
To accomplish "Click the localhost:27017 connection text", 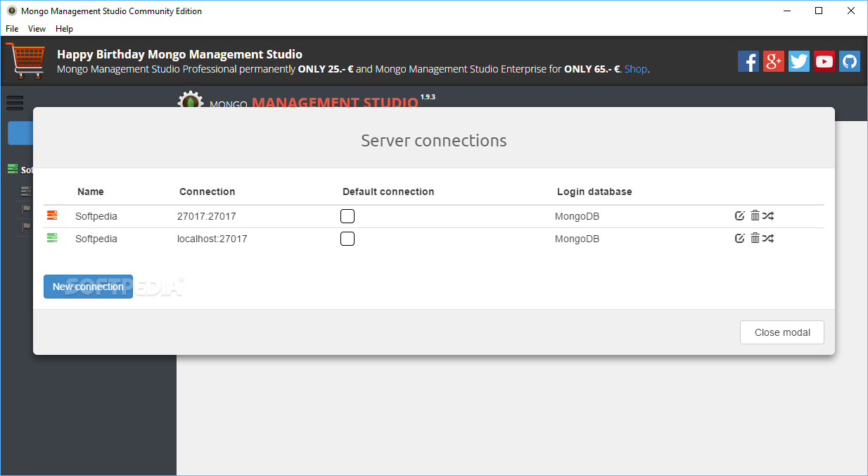I will (212, 239).
